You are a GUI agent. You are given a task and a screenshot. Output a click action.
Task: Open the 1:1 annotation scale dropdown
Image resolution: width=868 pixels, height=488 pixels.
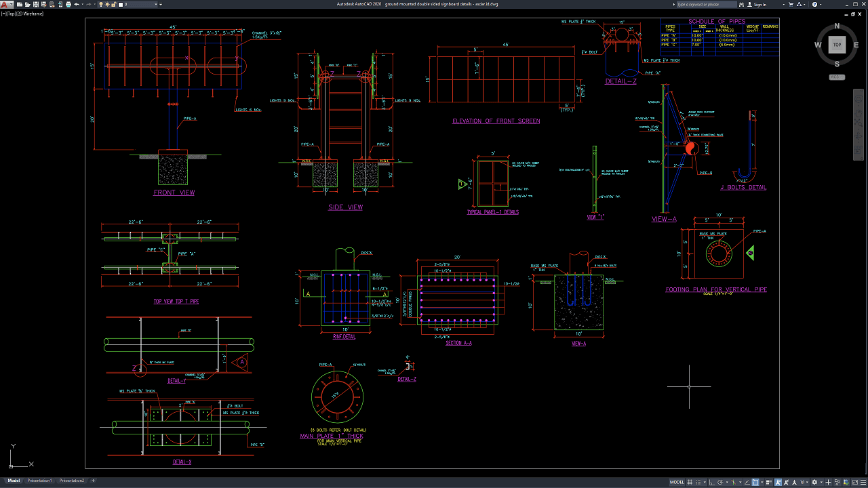click(804, 482)
